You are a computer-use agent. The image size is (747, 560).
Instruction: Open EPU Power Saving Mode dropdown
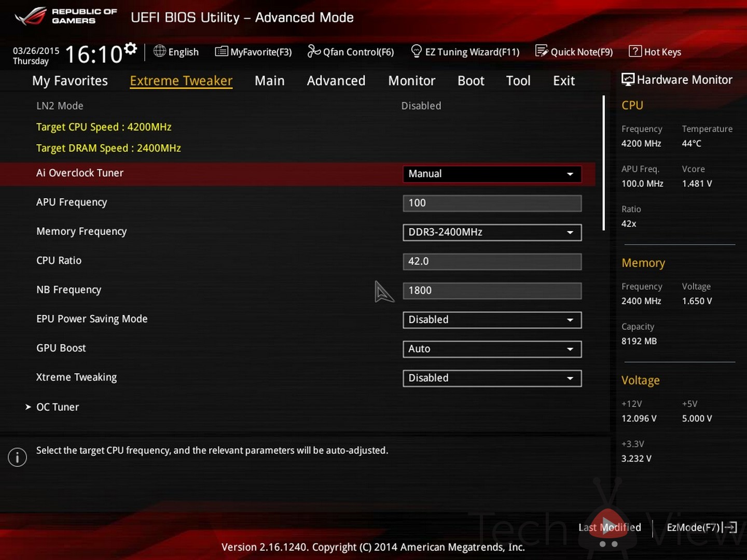(x=492, y=320)
